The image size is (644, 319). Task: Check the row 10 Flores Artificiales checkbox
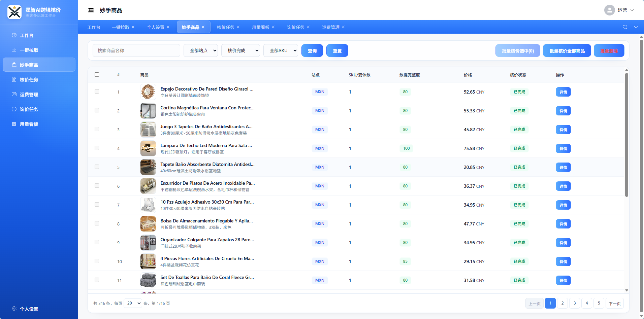[x=97, y=261]
